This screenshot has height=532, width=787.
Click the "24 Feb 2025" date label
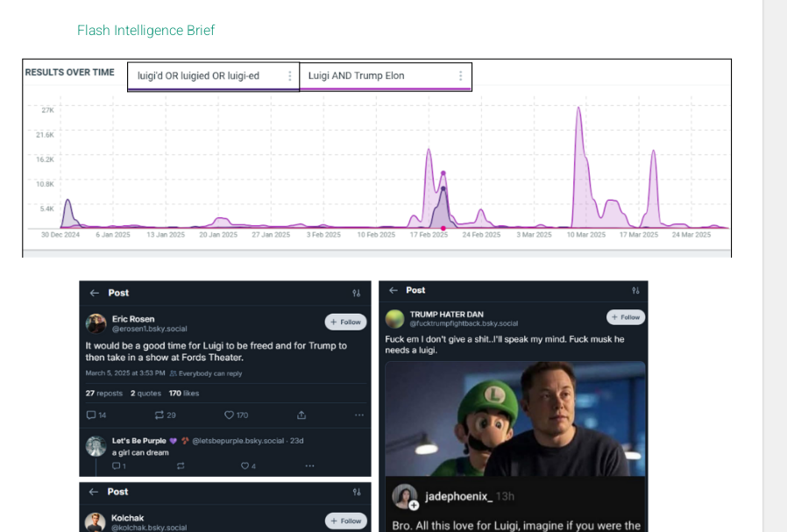coord(481,235)
